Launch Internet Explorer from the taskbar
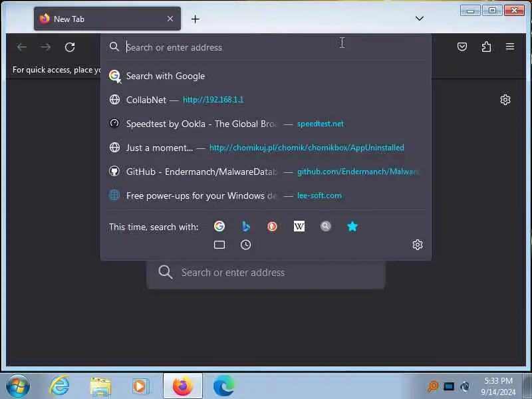The image size is (532, 399). [x=59, y=386]
